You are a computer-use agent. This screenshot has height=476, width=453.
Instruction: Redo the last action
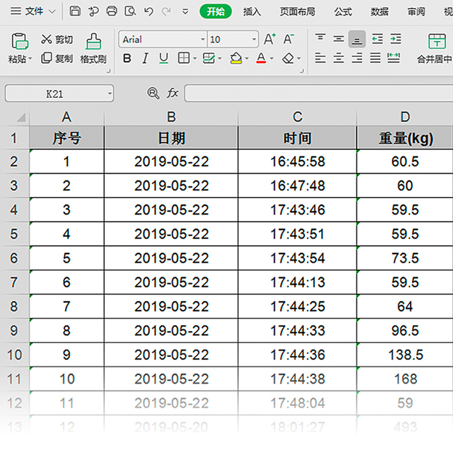click(x=166, y=11)
